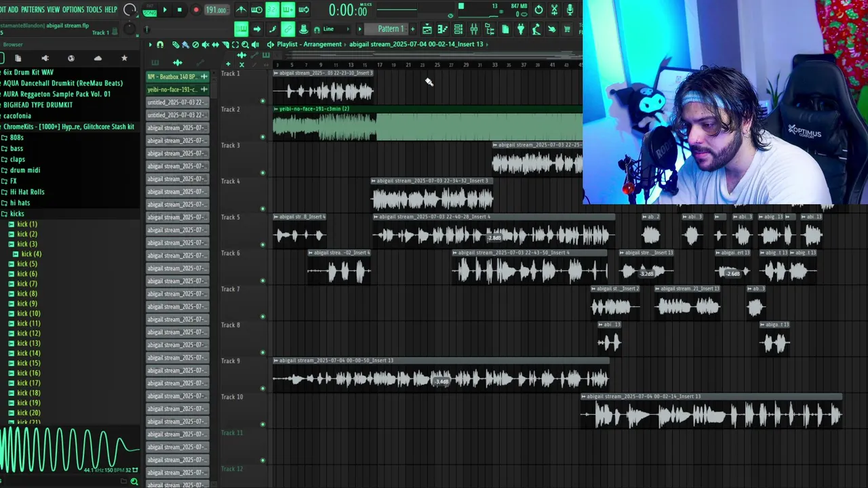
Task: Select the playlist Zoom tool icon
Action: [245, 45]
